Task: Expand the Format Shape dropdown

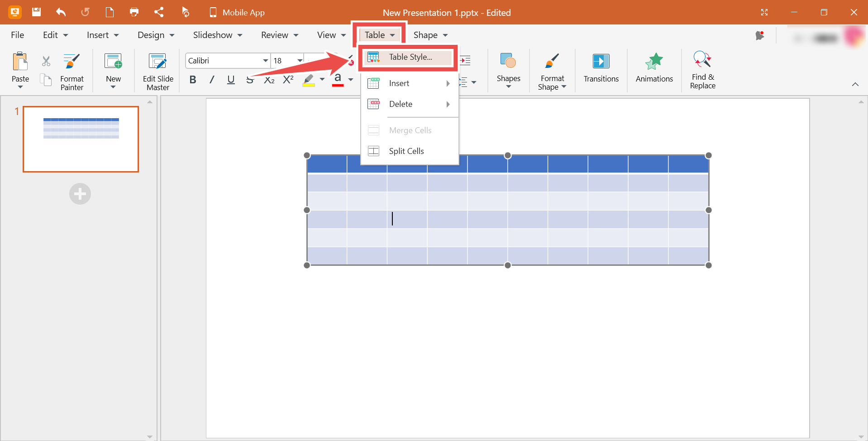Action: pyautogui.click(x=564, y=87)
